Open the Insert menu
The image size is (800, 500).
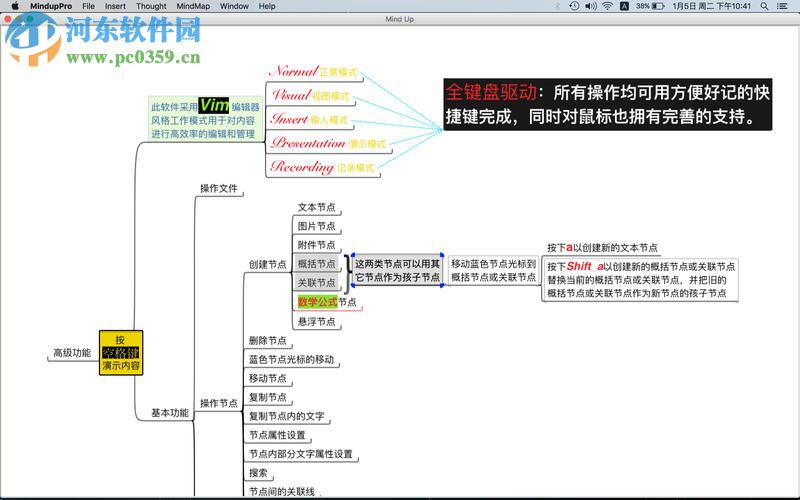click(115, 6)
